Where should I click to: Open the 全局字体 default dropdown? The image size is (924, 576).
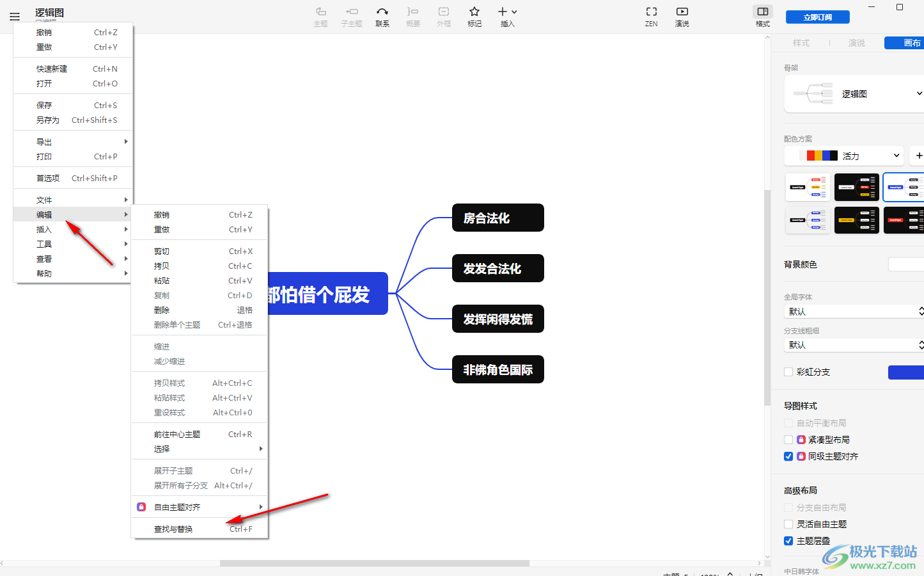pyautogui.click(x=854, y=311)
